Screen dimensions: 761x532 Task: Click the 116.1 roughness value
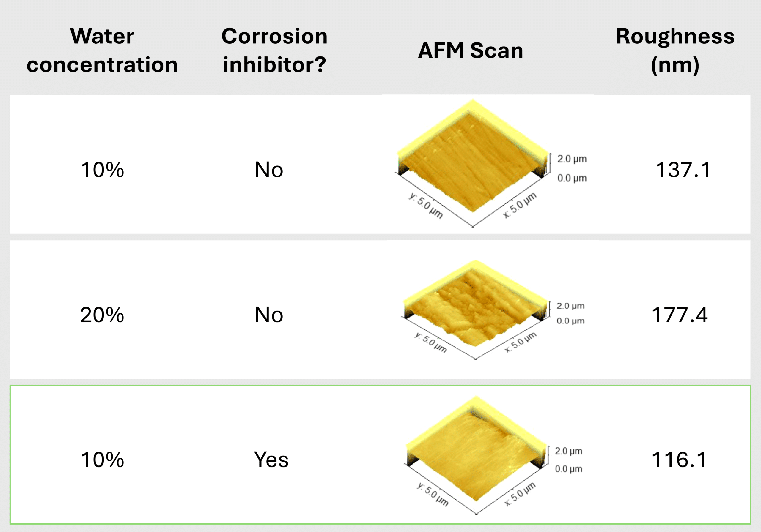pos(679,460)
